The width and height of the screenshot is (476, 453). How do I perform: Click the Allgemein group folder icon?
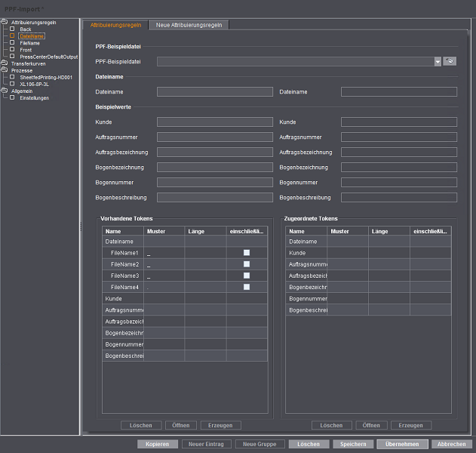(x=5, y=91)
